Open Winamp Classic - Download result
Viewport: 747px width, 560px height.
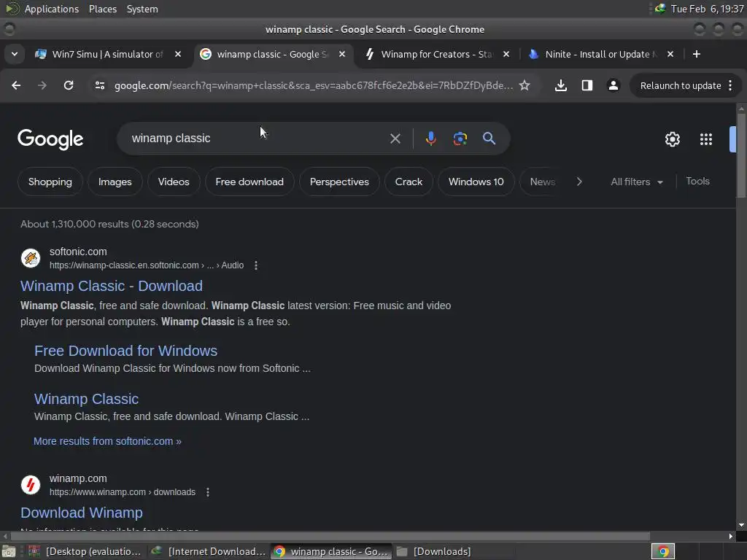[x=112, y=286]
